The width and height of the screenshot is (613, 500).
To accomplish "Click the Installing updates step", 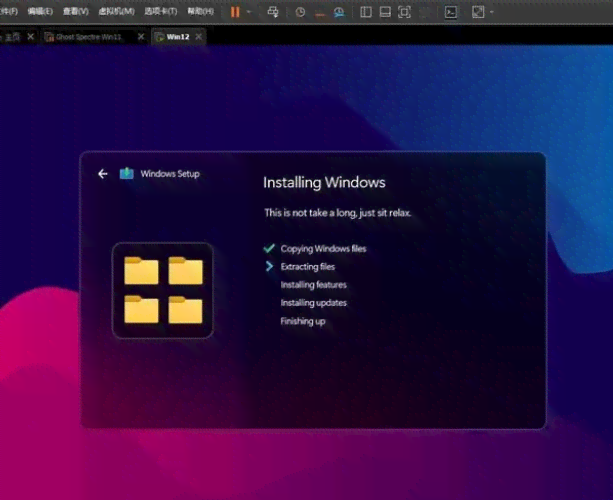I will [x=314, y=303].
